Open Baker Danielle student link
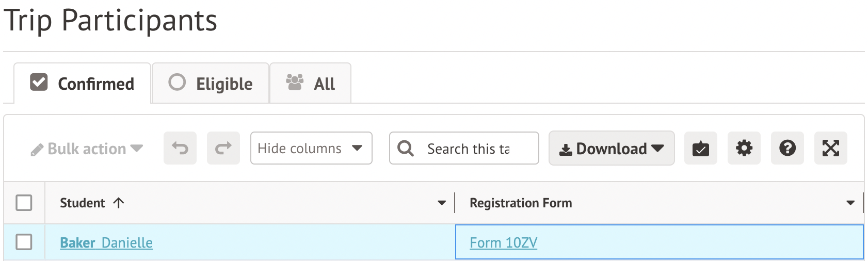The height and width of the screenshot is (261, 868). pos(106,243)
